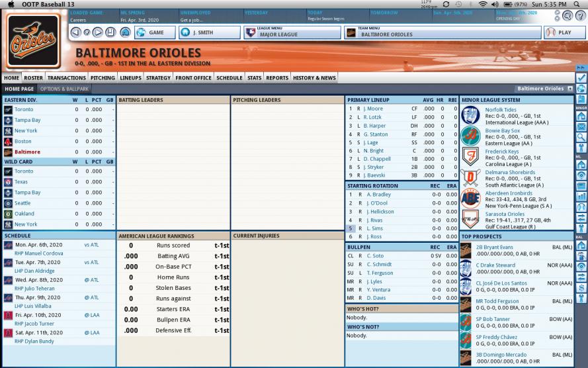The width and height of the screenshot is (588, 368).
Task: Click the Wi-Fi icon in menu bar
Action: coord(483,4)
